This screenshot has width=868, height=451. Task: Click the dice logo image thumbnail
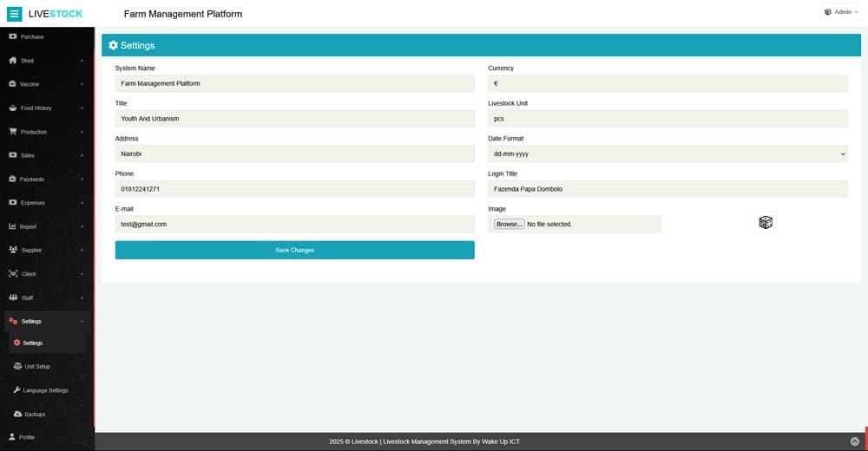[x=766, y=223]
